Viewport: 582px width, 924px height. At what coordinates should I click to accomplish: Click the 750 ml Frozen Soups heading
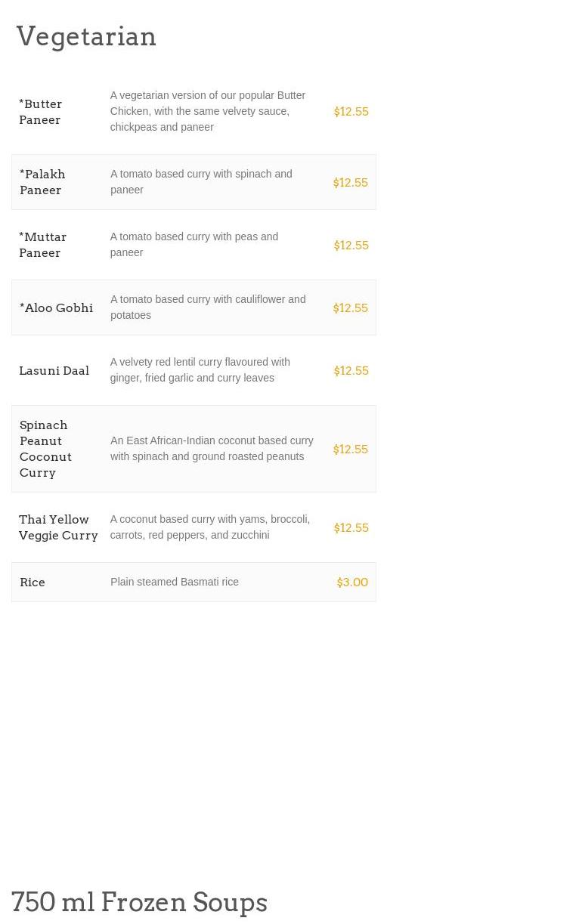coord(140,902)
